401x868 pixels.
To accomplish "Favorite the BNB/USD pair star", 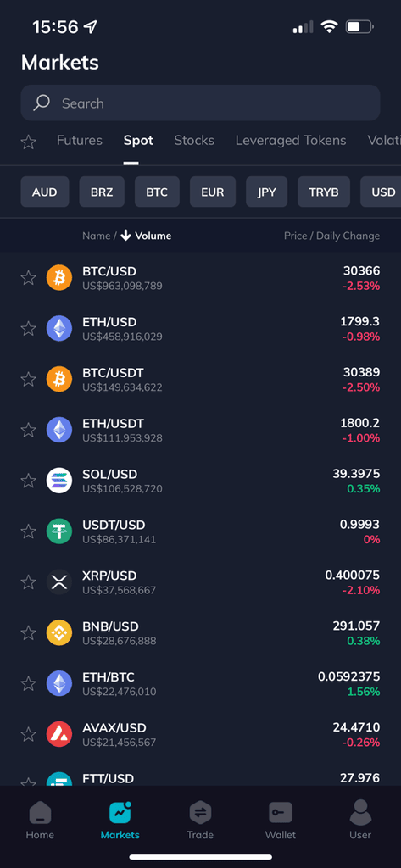I will coord(28,632).
